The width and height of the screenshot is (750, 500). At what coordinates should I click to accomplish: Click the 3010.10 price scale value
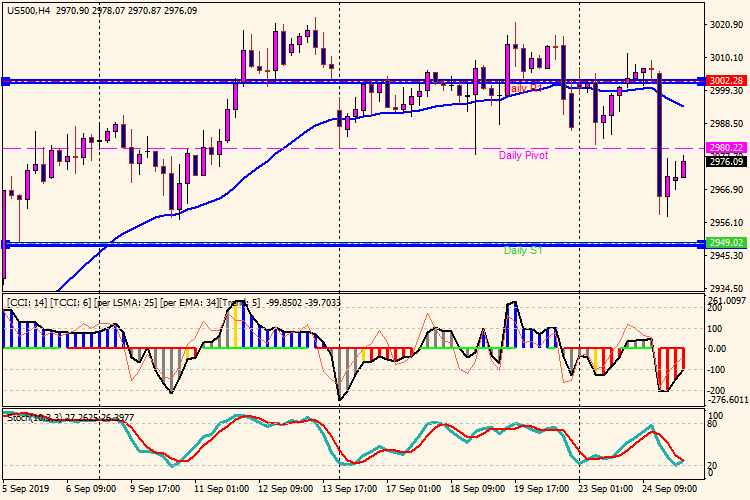tap(727, 58)
